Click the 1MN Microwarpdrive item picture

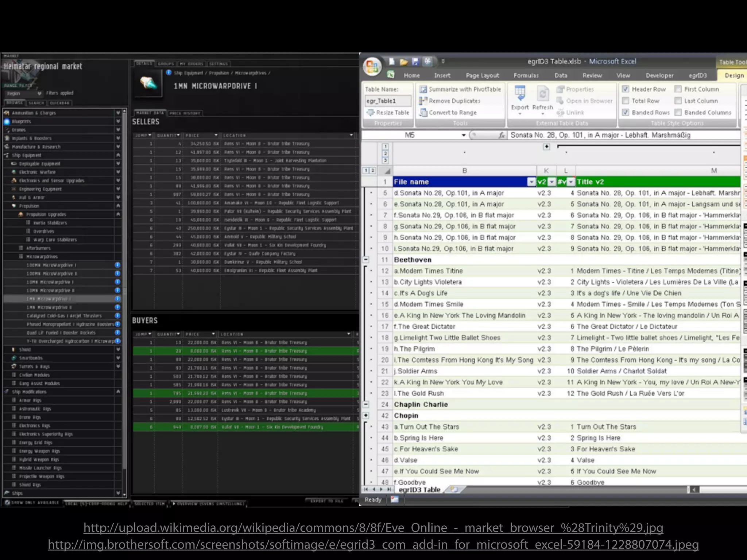[148, 83]
